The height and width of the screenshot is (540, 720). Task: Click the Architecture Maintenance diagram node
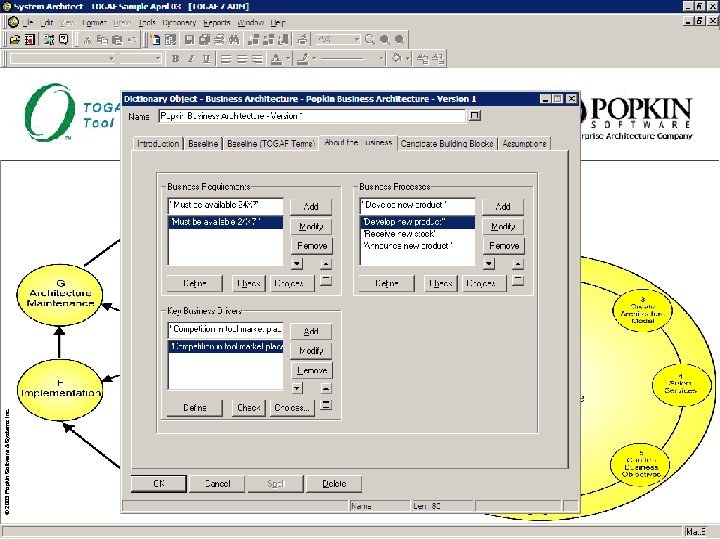tap(60, 294)
